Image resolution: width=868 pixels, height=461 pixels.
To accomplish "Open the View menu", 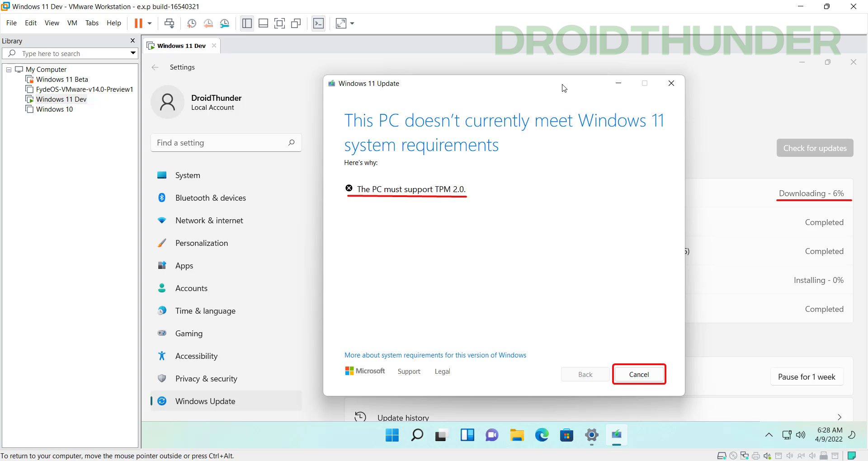I will coord(52,23).
